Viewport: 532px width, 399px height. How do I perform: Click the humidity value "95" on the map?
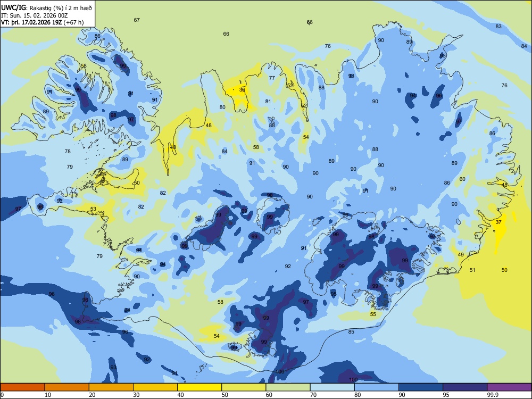(334, 294)
